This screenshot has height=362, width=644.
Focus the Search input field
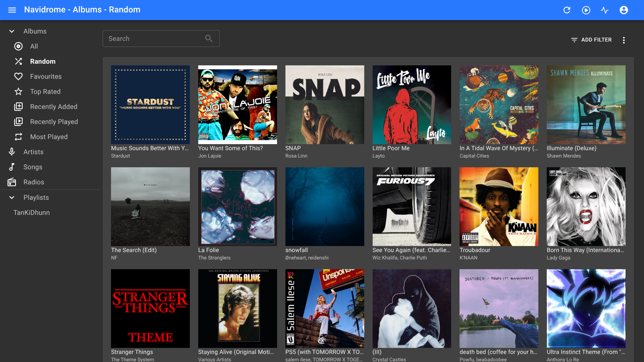point(161,39)
